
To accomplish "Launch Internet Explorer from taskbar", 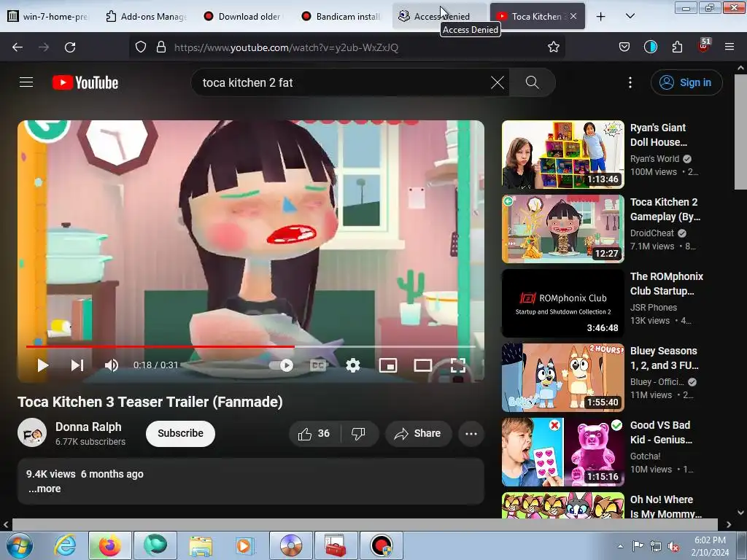I will [x=65, y=545].
